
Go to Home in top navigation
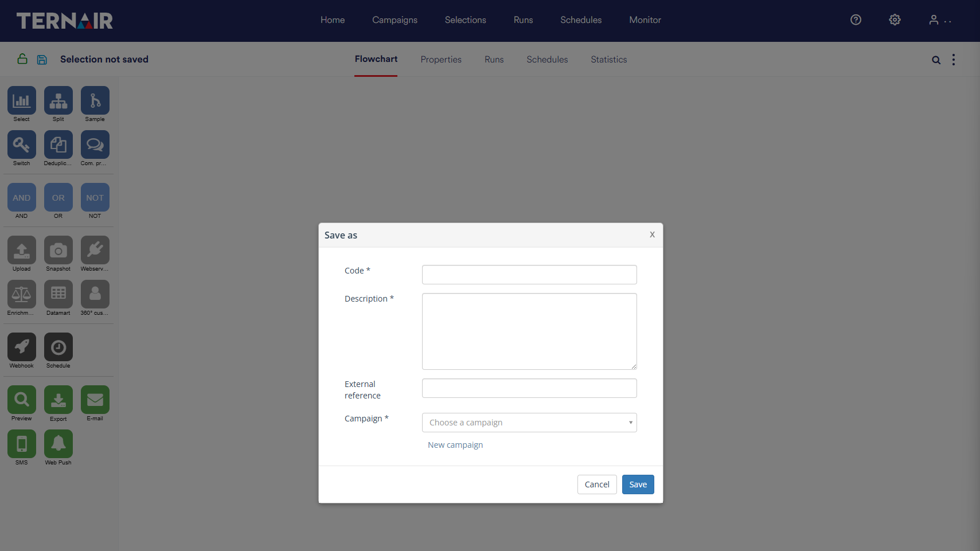[x=333, y=20]
